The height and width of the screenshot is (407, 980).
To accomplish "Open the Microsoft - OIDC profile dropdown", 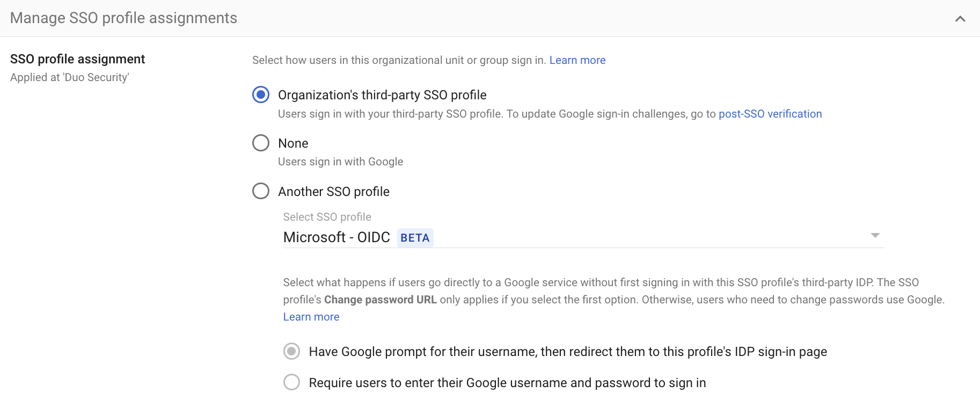I will [x=582, y=237].
